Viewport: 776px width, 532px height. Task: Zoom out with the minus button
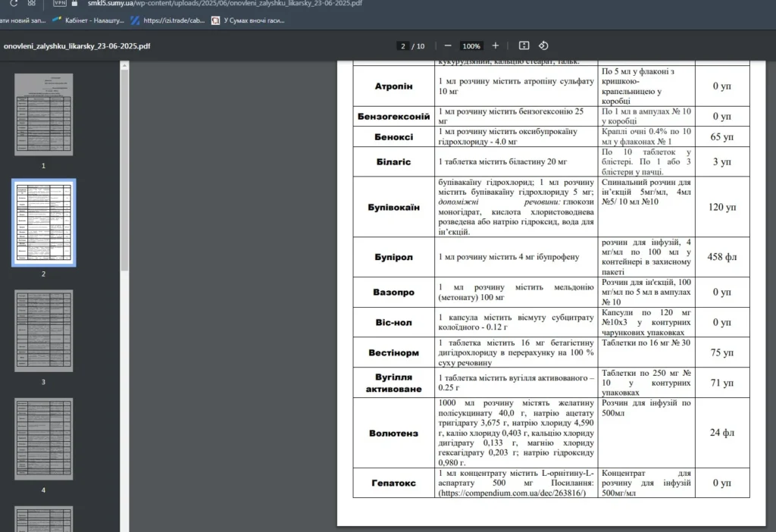click(x=448, y=45)
